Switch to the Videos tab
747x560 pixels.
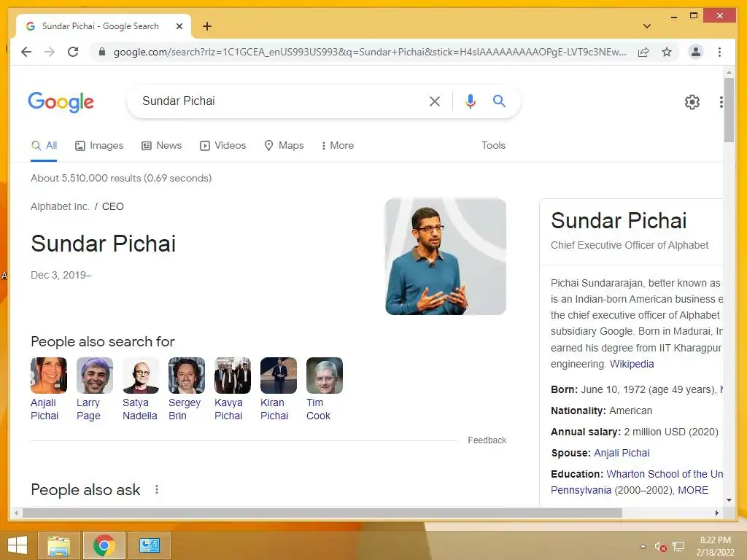pyautogui.click(x=223, y=146)
